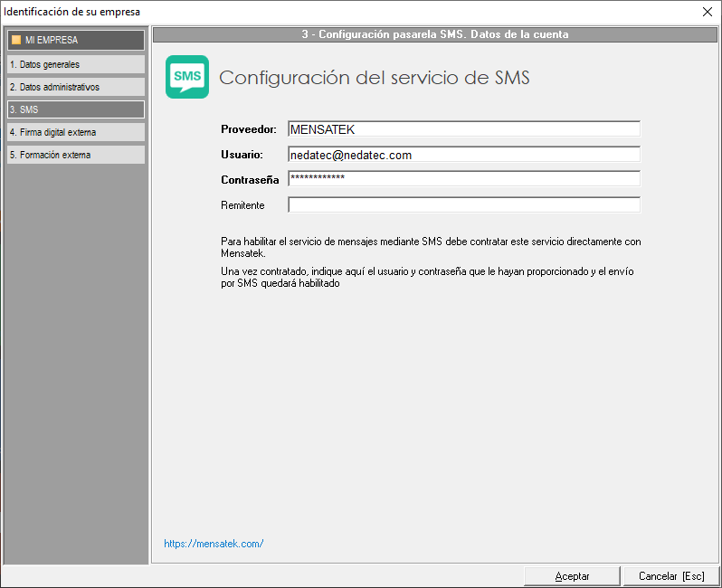722x588 pixels.
Task: Click the Proveedor label
Action: click(248, 129)
